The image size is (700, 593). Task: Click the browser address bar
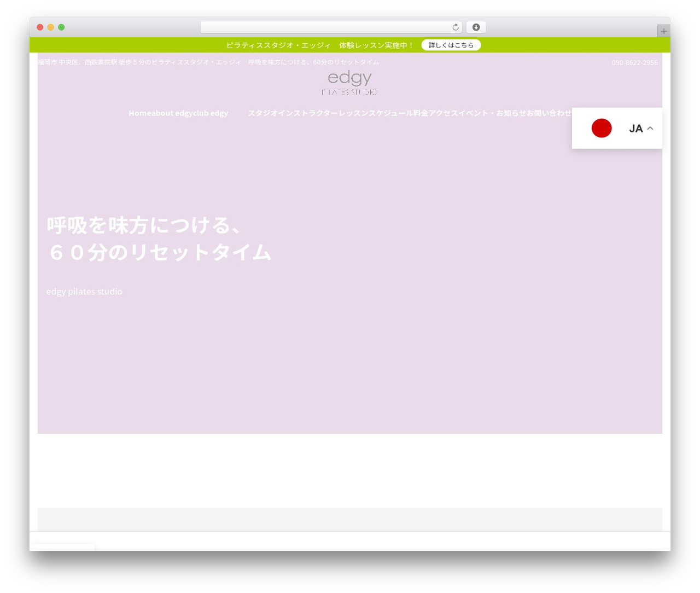coord(331,27)
